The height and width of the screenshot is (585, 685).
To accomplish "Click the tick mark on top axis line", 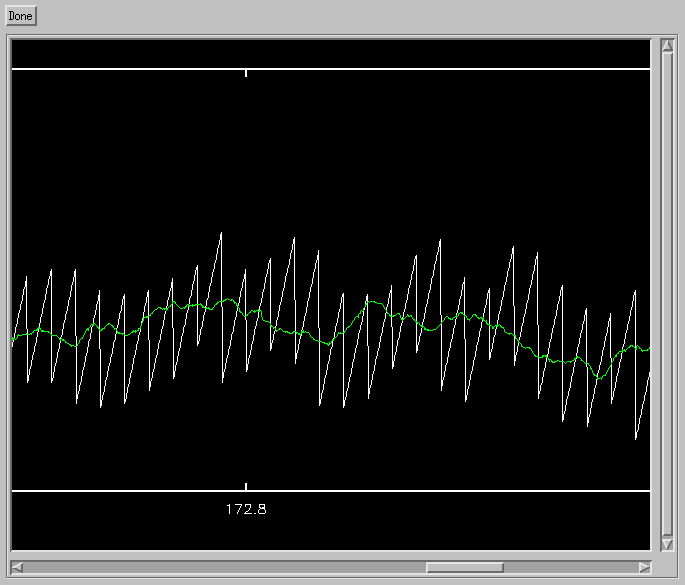I will tap(246, 72).
